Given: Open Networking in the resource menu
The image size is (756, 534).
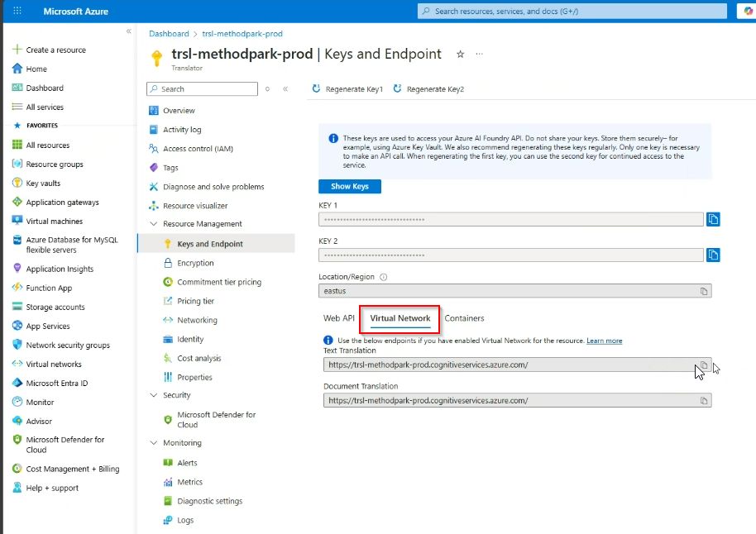Looking at the screenshot, I should [197, 320].
